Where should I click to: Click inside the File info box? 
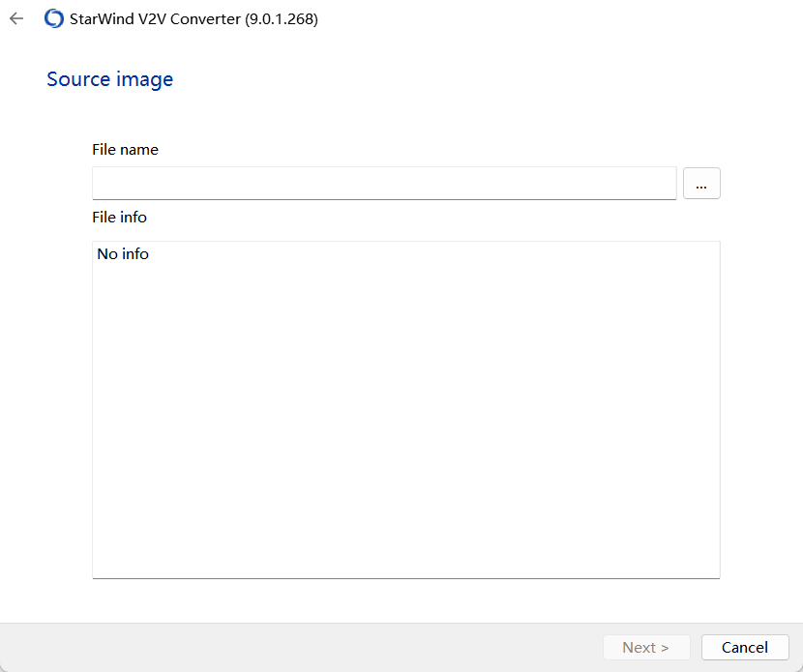(406, 409)
